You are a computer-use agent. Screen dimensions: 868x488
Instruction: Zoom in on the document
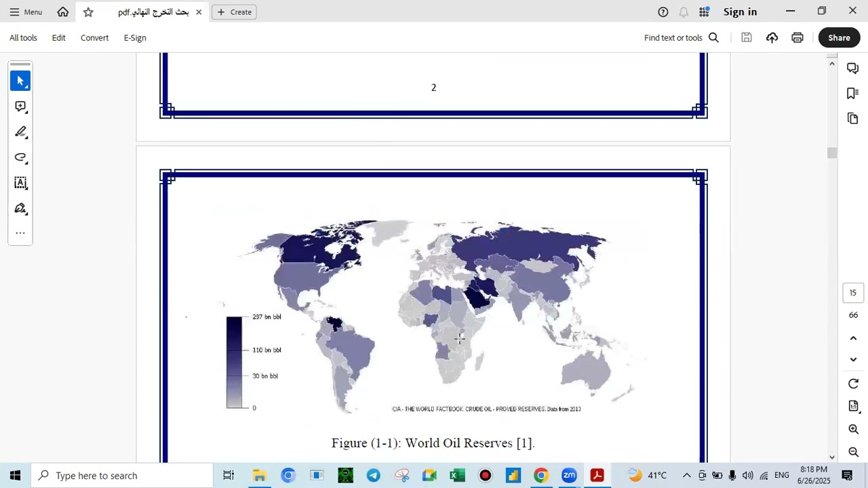coord(853,429)
